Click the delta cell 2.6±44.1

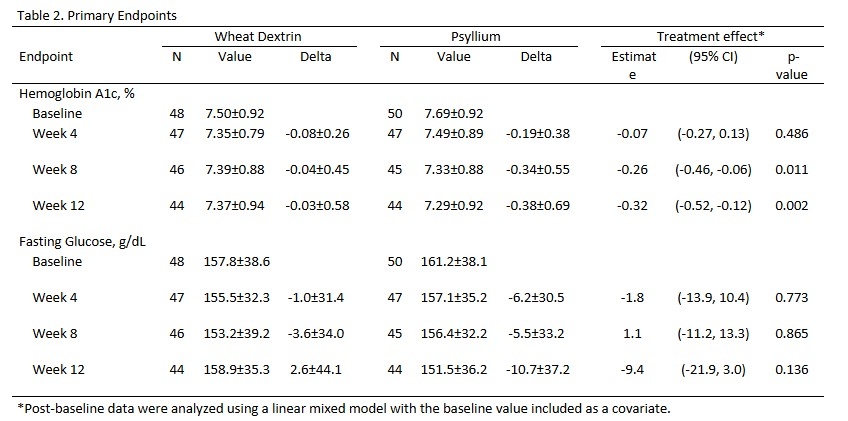(x=317, y=370)
